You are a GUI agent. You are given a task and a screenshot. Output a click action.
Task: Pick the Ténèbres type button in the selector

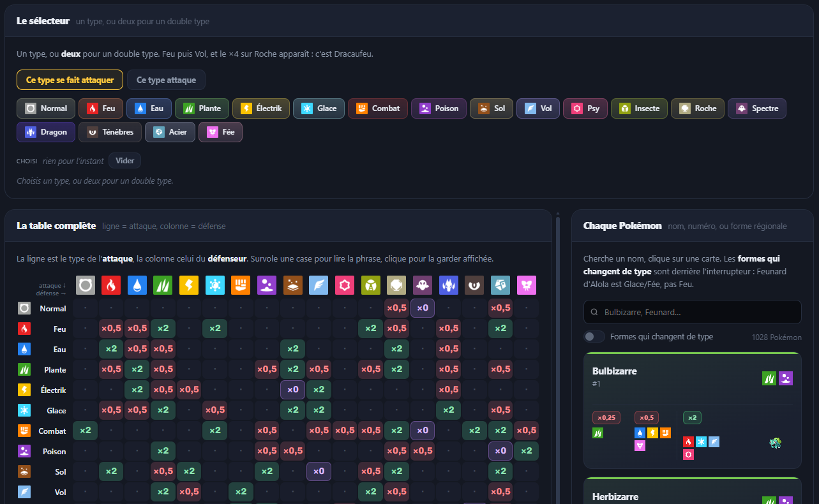coord(110,132)
